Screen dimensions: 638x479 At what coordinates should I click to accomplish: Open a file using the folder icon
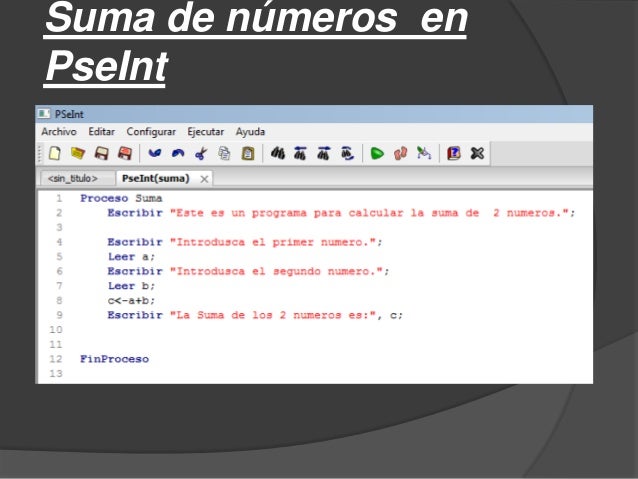pos(78,153)
